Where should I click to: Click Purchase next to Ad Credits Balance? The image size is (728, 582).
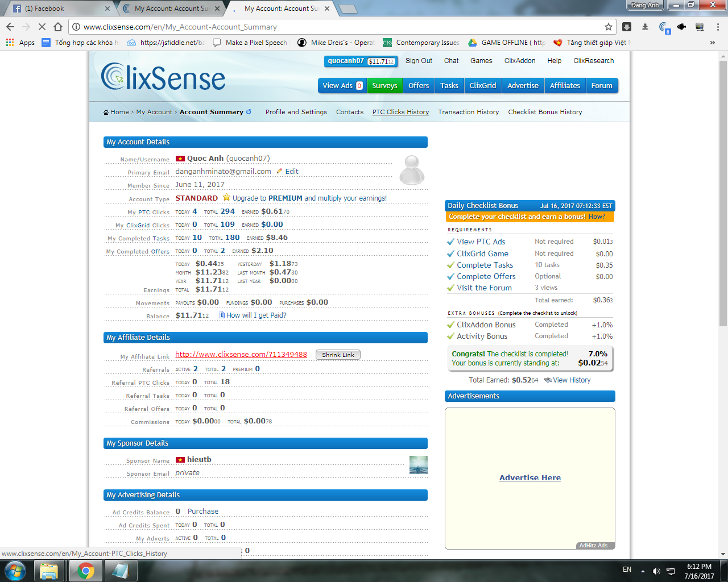[203, 512]
